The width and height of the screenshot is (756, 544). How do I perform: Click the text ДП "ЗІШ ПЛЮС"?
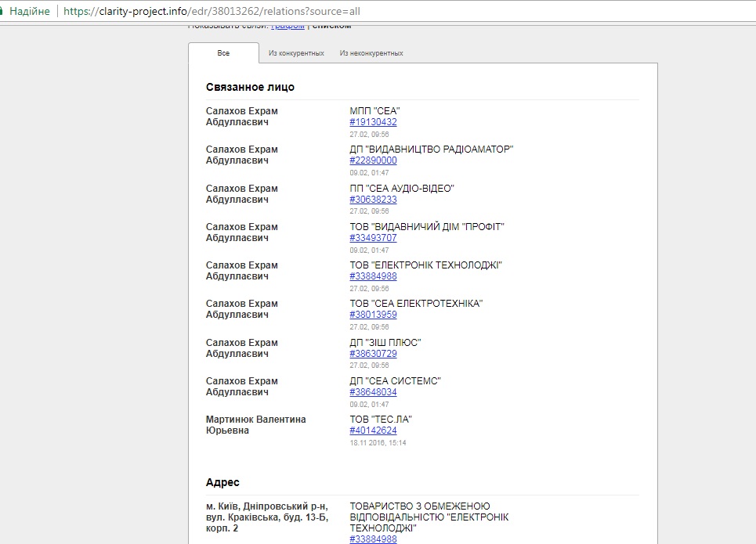coord(385,343)
